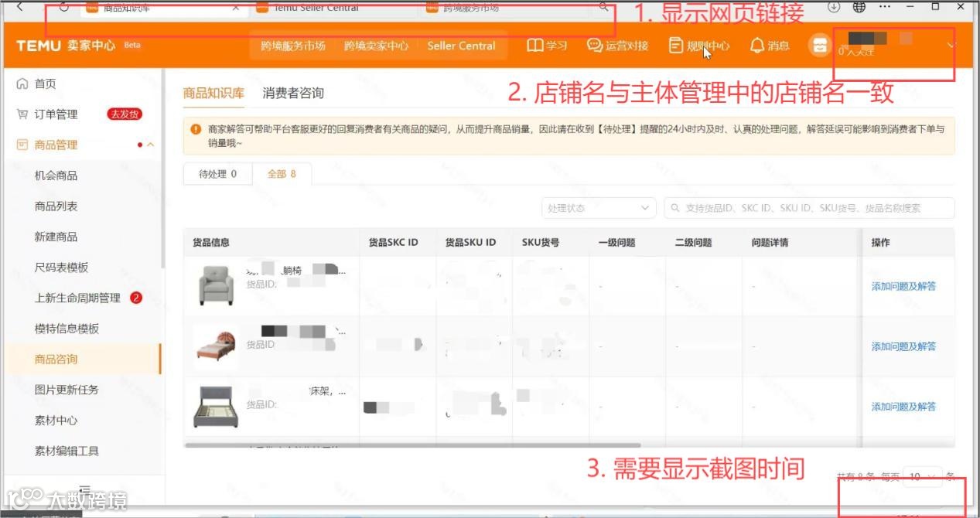Open 订单管理 in the sidebar

[x=56, y=114]
